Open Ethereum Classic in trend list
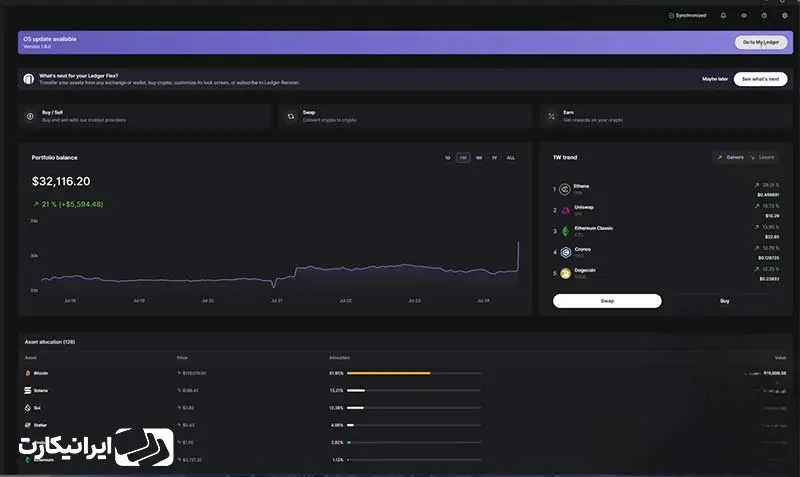 (x=666, y=231)
